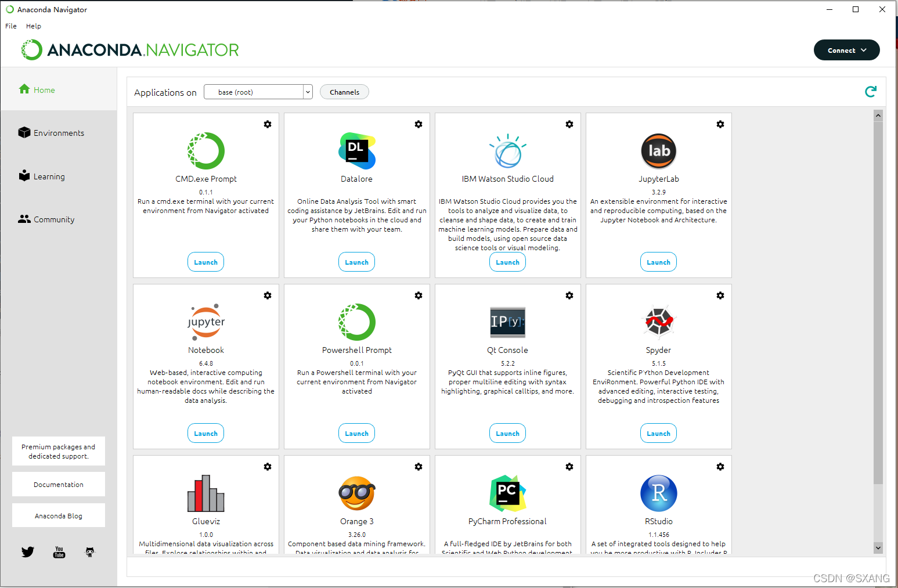Open settings gear on Qt Console card
This screenshot has height=588, width=898.
point(569,295)
